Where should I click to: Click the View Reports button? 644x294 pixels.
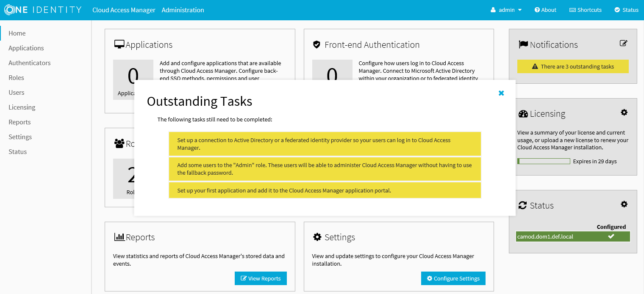coord(261,278)
